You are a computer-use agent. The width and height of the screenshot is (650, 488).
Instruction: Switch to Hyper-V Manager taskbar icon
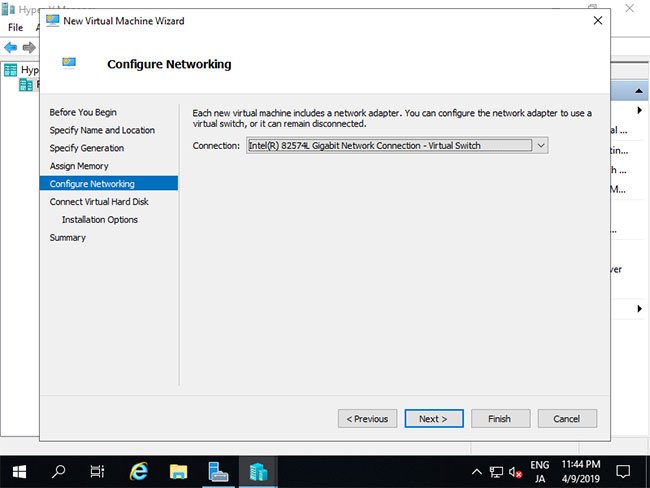258,472
